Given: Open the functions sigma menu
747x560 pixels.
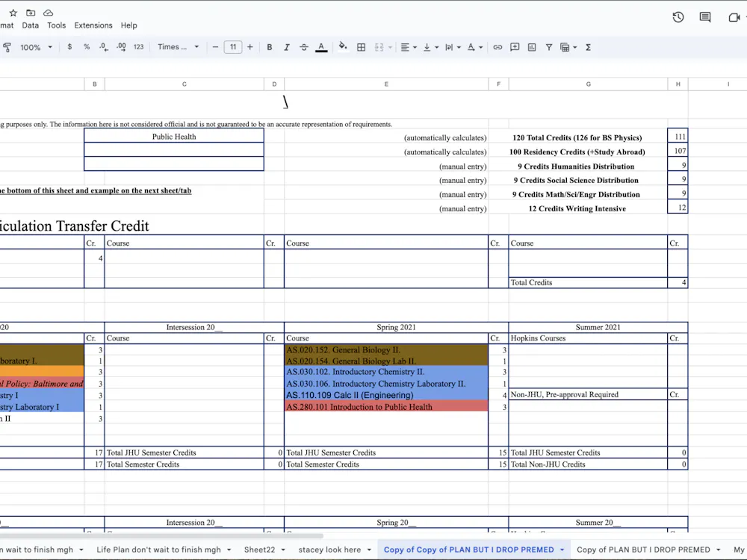Looking at the screenshot, I should tap(588, 47).
